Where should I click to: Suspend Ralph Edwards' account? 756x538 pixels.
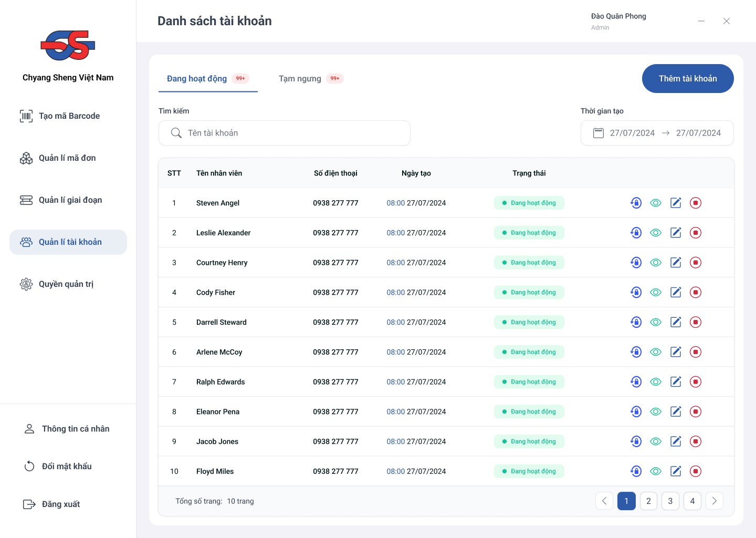(x=696, y=382)
